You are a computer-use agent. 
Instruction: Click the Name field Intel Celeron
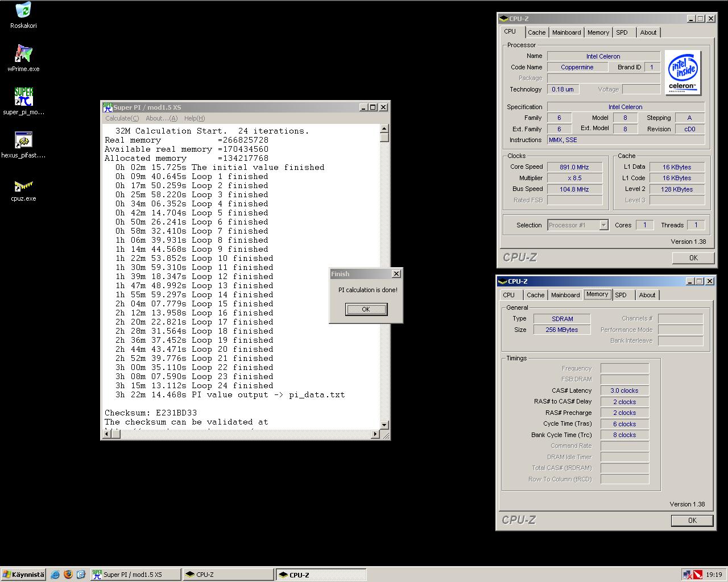click(x=603, y=56)
